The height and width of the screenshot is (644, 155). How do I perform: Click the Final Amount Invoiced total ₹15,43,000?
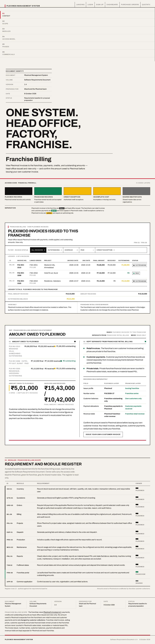(70, 294)
